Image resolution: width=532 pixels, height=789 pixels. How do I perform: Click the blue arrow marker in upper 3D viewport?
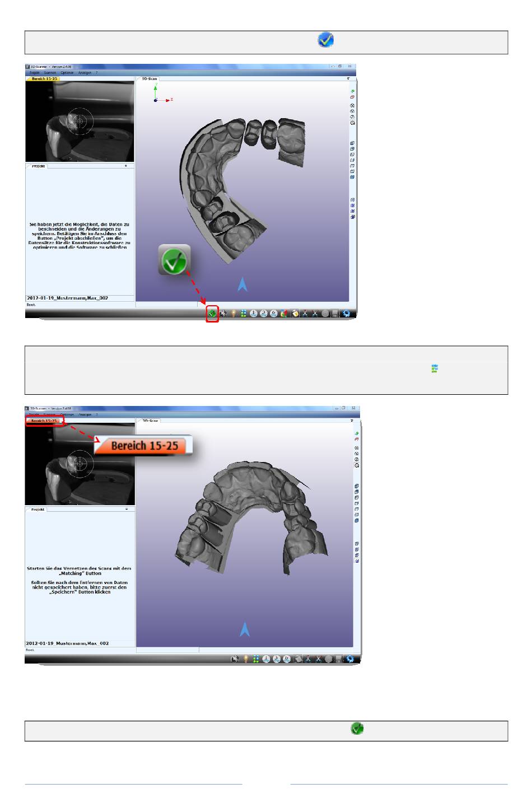[242, 284]
